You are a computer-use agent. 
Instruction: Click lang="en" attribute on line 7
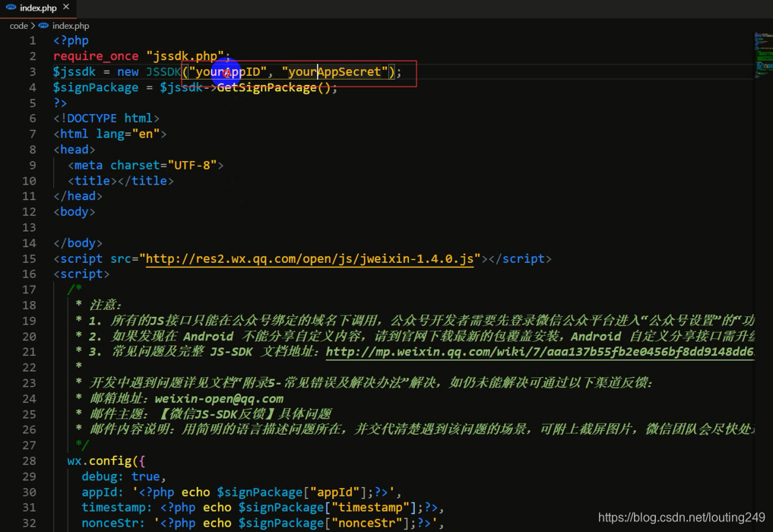pyautogui.click(x=128, y=134)
